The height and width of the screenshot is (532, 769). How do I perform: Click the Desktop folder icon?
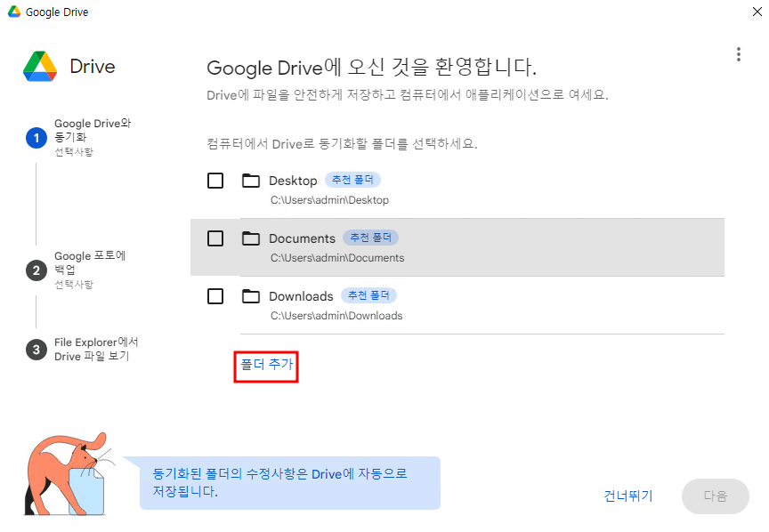pos(251,181)
